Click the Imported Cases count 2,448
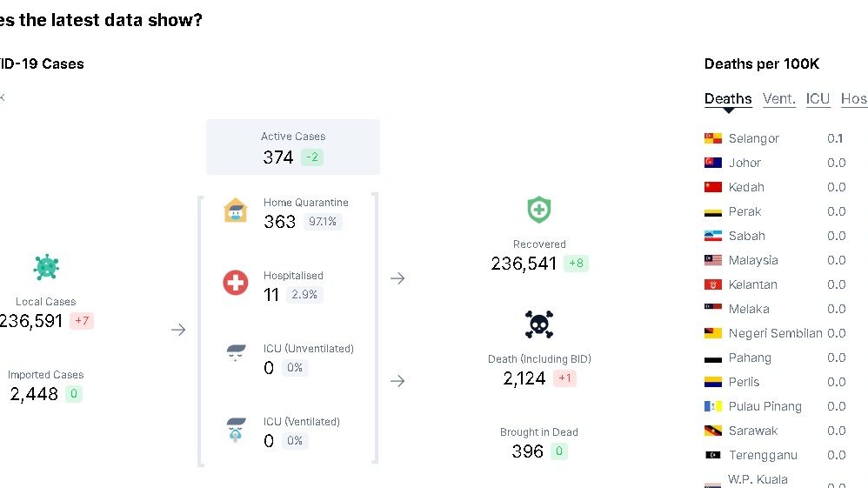 point(34,394)
